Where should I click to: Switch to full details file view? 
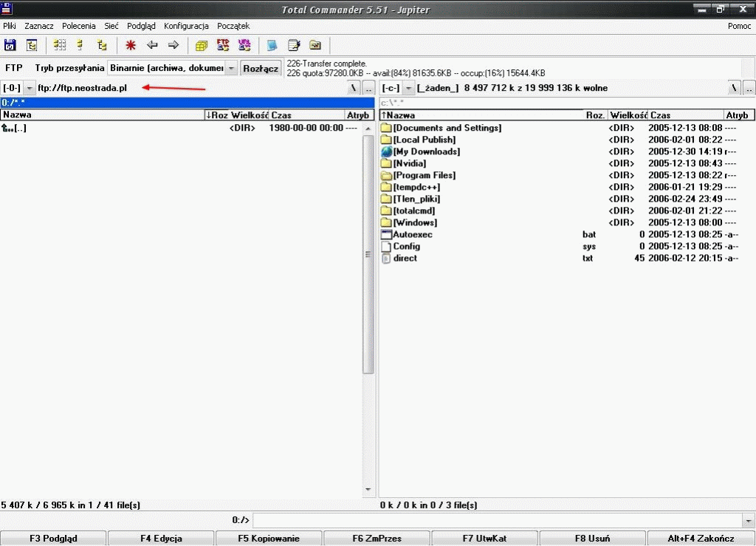(x=80, y=45)
